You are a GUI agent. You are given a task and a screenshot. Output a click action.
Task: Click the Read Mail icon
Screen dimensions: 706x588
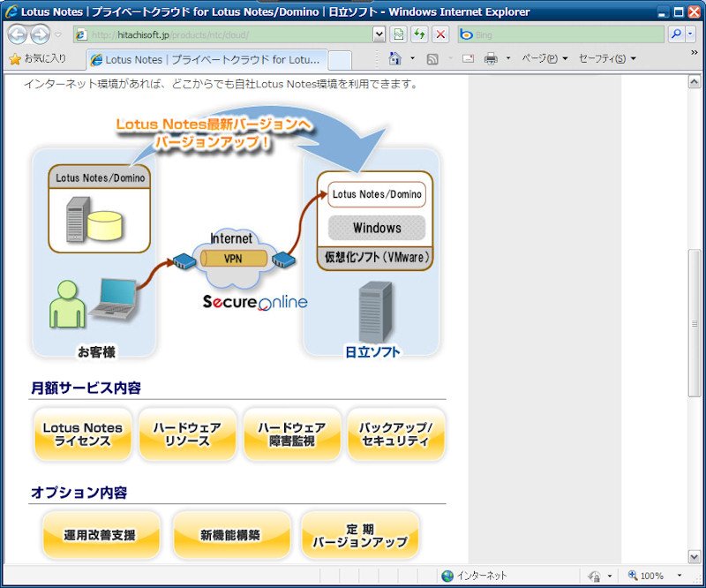[469, 58]
